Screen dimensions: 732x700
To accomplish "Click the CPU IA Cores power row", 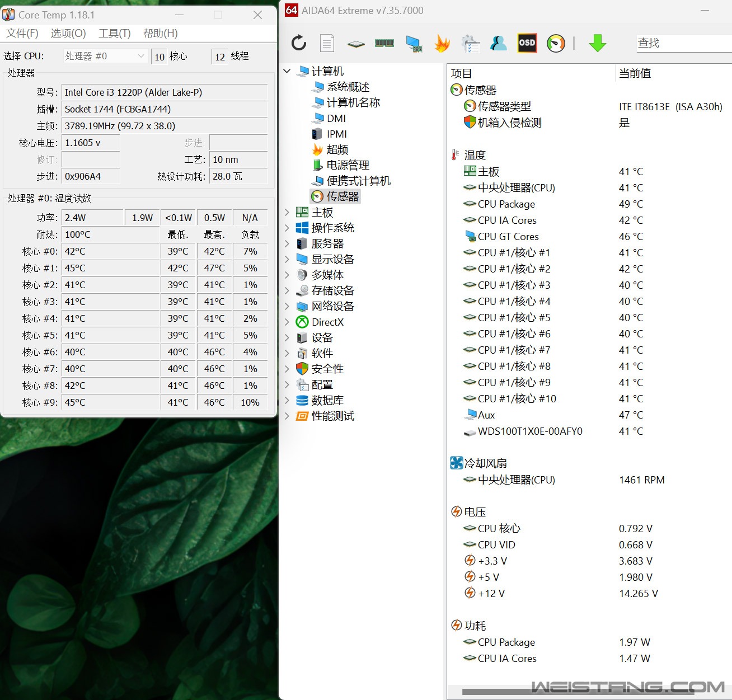I will tap(589, 659).
